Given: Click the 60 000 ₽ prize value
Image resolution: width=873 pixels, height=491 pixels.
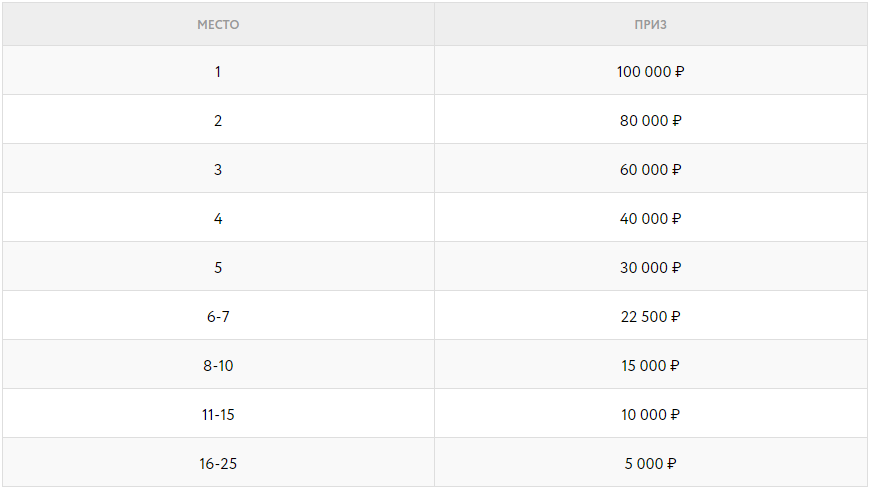Looking at the screenshot, I should tap(650, 170).
